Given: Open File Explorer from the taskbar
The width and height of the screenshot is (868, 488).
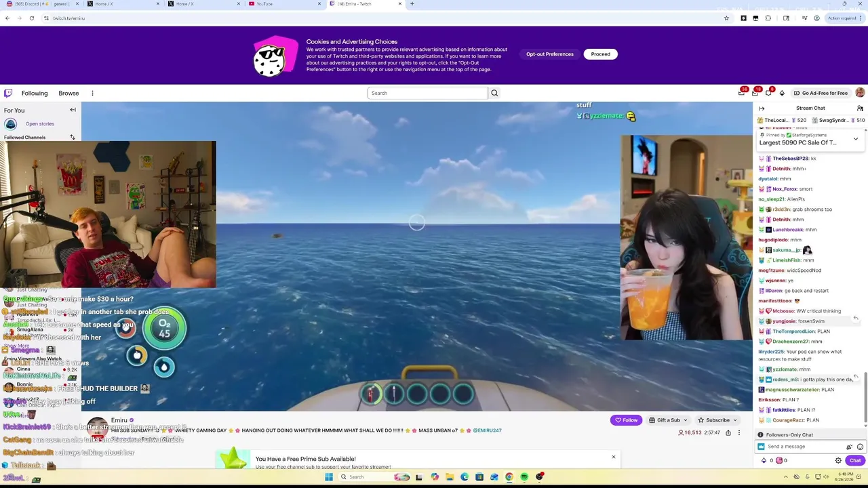Looking at the screenshot, I should (x=450, y=477).
